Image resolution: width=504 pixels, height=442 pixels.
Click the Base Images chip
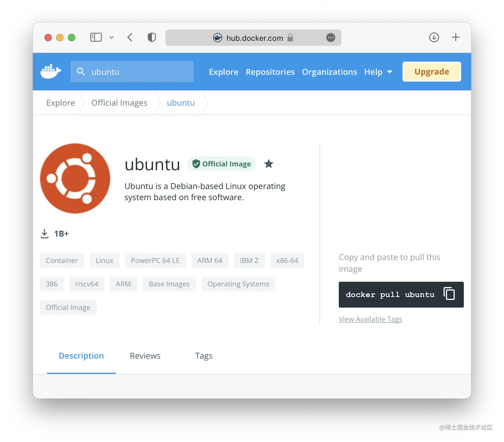(169, 284)
